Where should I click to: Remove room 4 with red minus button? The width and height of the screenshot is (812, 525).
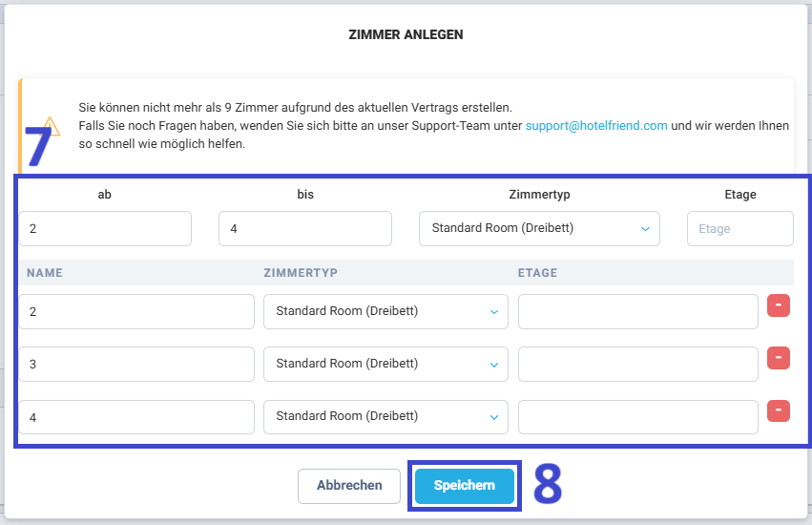(x=778, y=410)
